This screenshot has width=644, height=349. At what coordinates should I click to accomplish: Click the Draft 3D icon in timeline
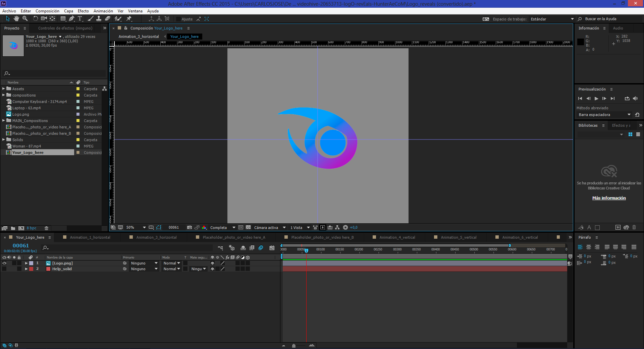coord(232,248)
